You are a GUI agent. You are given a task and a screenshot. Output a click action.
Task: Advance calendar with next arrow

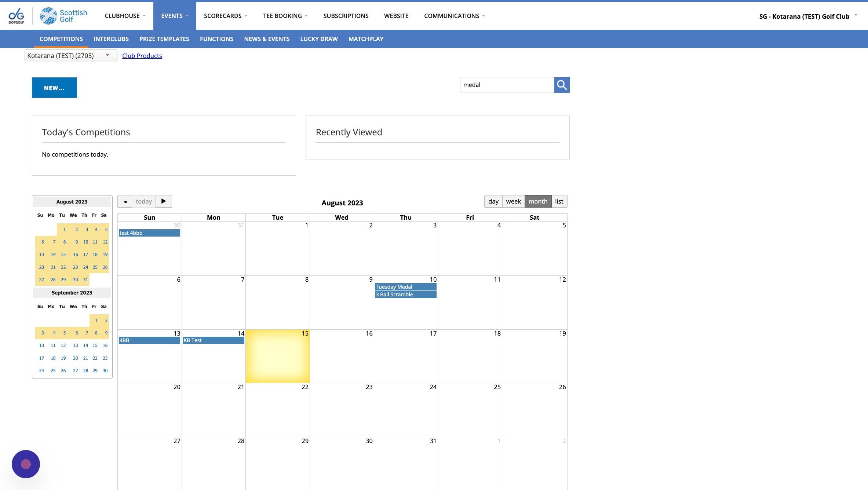[164, 201]
